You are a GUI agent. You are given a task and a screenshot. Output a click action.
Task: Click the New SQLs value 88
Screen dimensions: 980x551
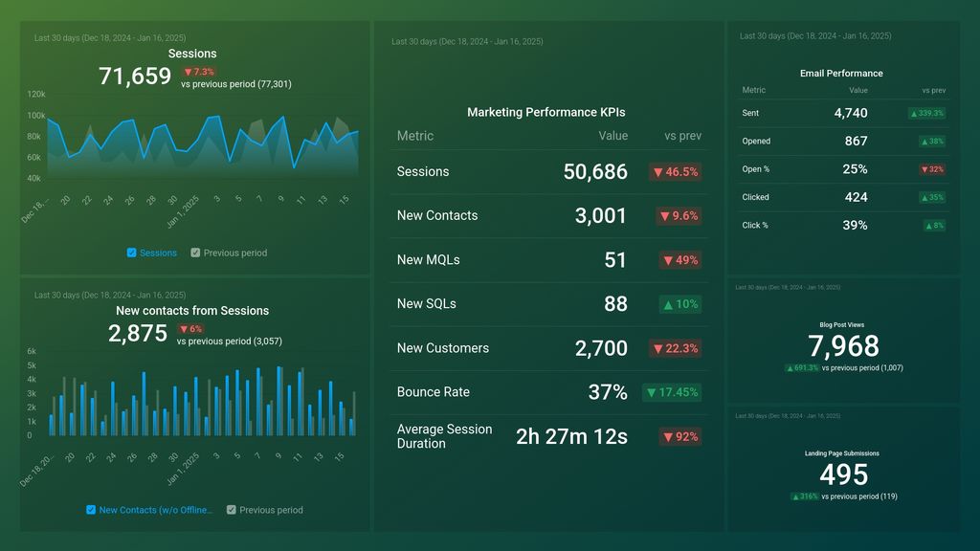pyautogui.click(x=615, y=303)
